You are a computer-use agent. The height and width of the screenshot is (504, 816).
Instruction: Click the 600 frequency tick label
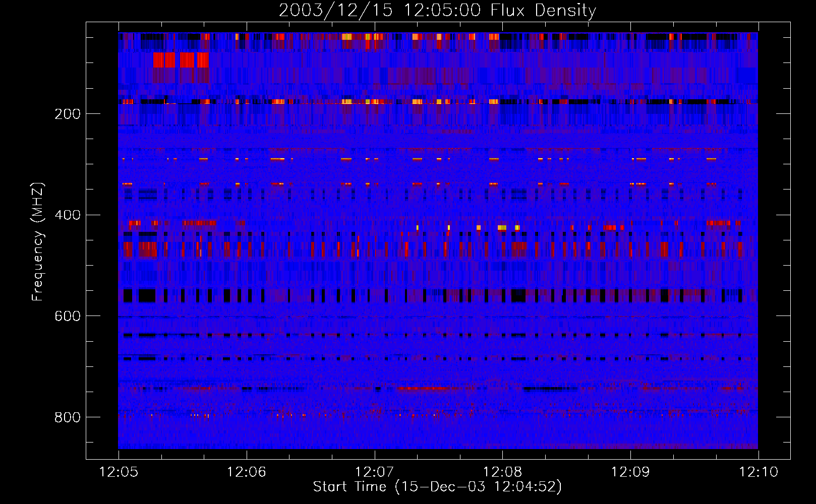[68, 316]
